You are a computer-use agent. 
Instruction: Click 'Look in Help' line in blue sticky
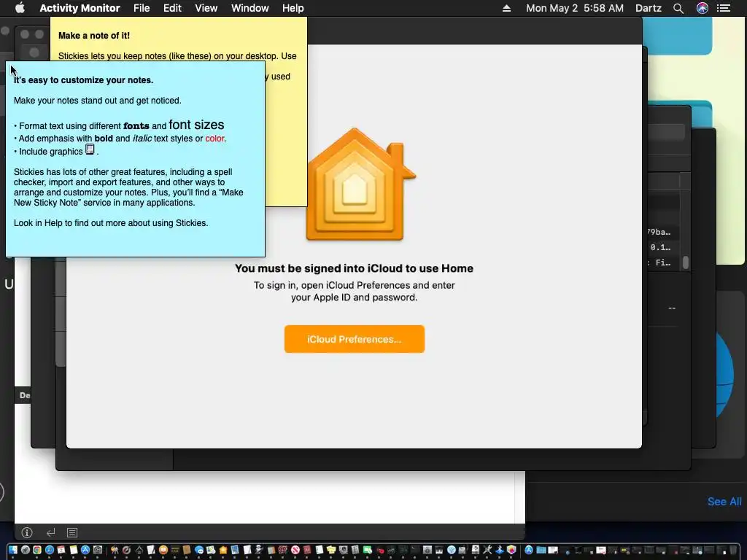tap(111, 223)
